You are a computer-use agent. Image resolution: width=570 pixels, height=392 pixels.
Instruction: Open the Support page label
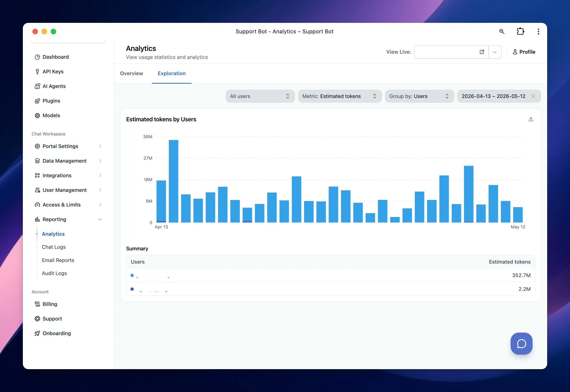52,319
